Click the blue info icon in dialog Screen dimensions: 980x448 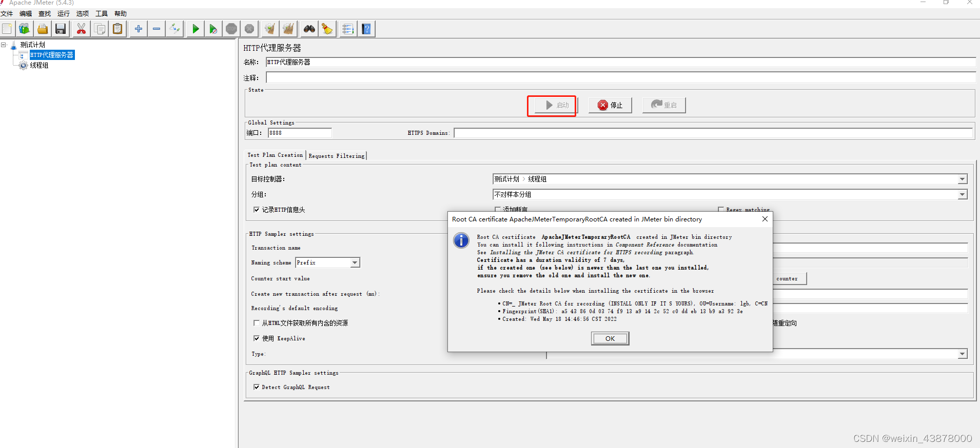point(461,240)
